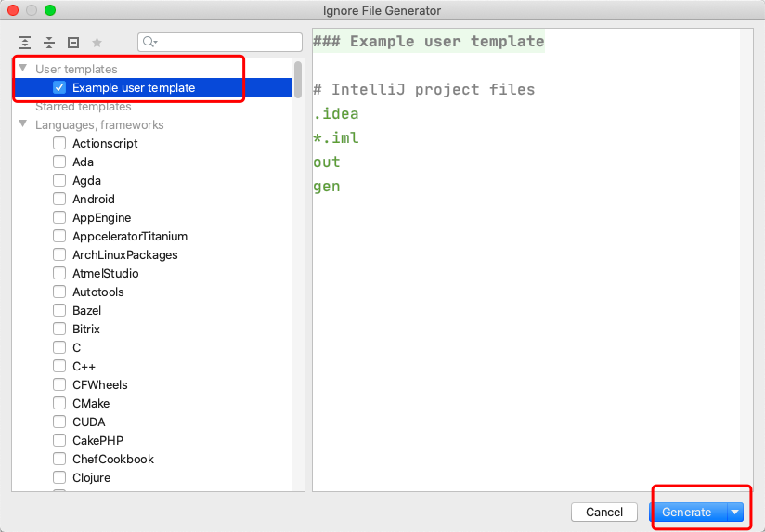Tick the Android checkbox

pyautogui.click(x=59, y=199)
